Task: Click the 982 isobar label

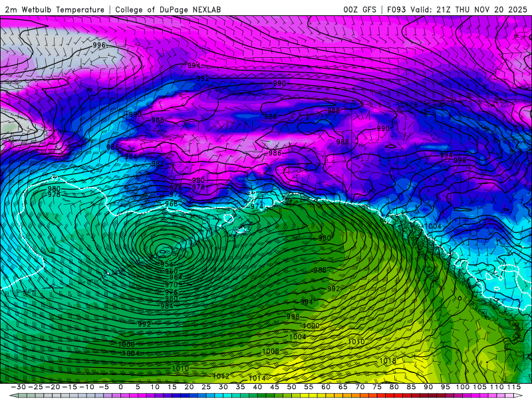Action: tap(158, 163)
